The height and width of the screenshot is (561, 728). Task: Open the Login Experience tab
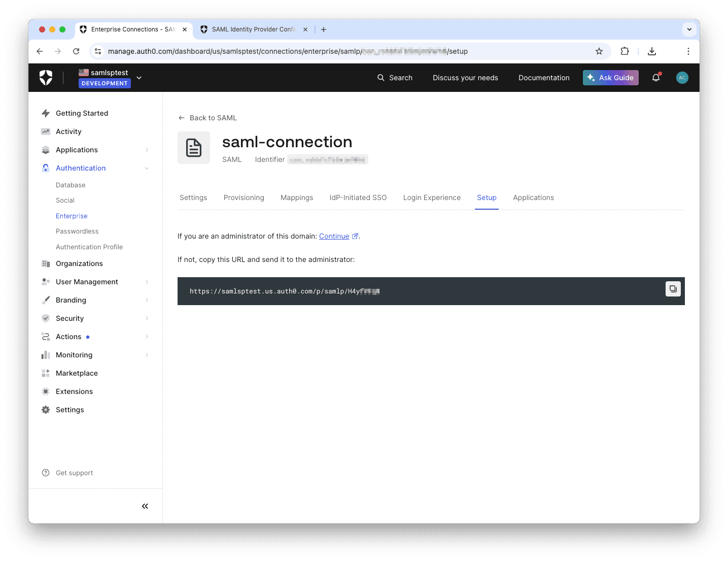tap(432, 197)
